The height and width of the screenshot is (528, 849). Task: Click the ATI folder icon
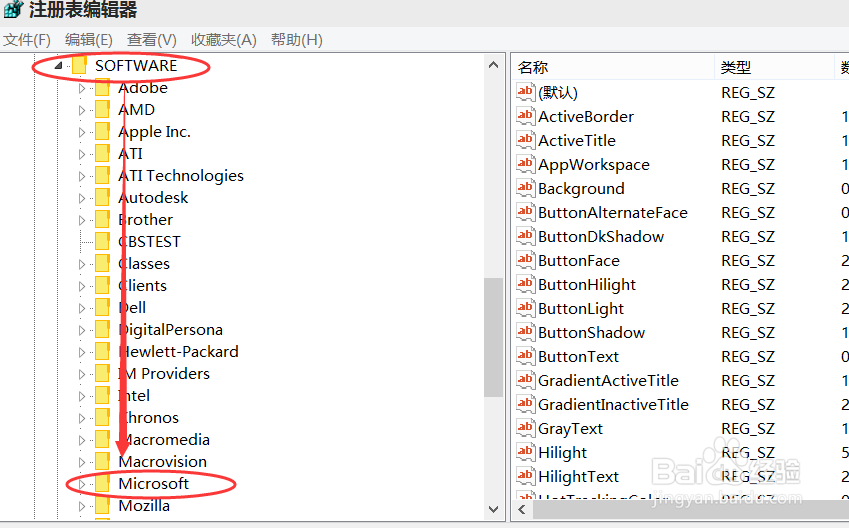click(102, 154)
